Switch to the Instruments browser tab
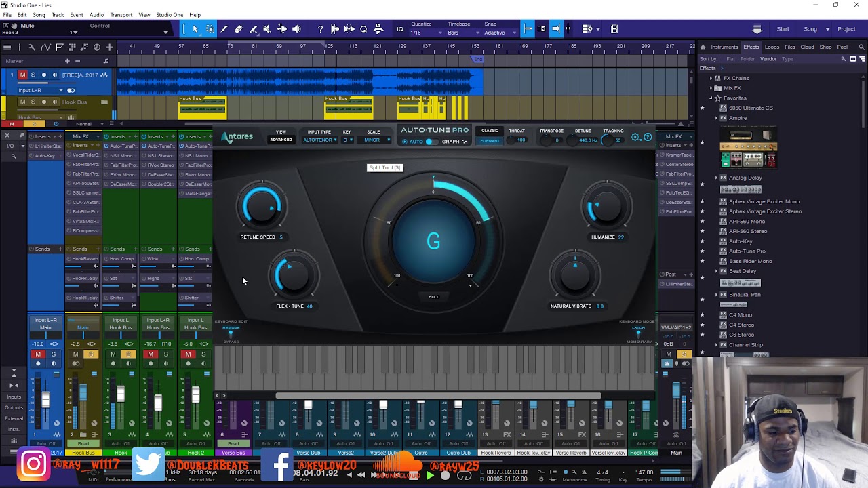 [x=724, y=47]
